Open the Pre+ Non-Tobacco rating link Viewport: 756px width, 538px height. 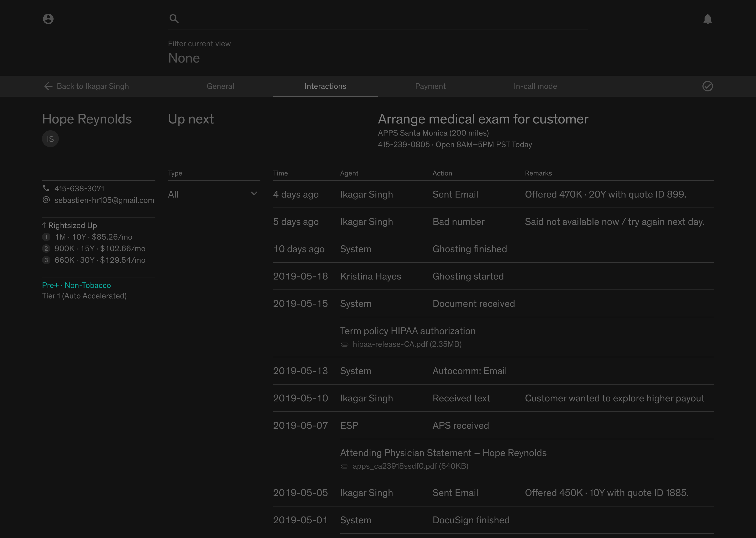pyautogui.click(x=76, y=285)
